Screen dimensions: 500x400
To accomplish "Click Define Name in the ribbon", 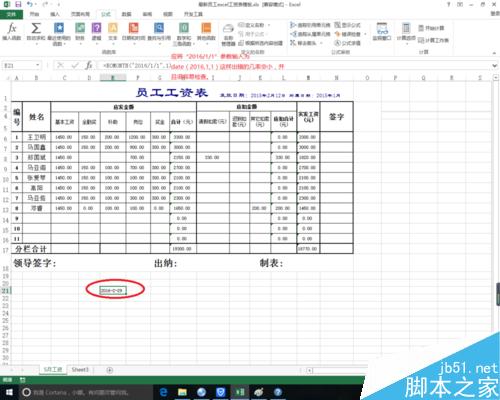I will (254, 25).
